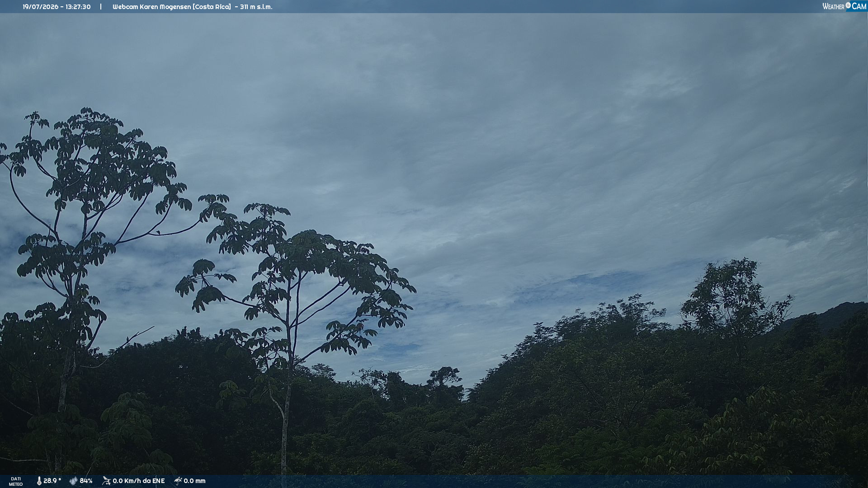This screenshot has height=488, width=868.
Task: Click the Webcam Karen Mogensen [Costa Rica] title
Action: tap(172, 7)
